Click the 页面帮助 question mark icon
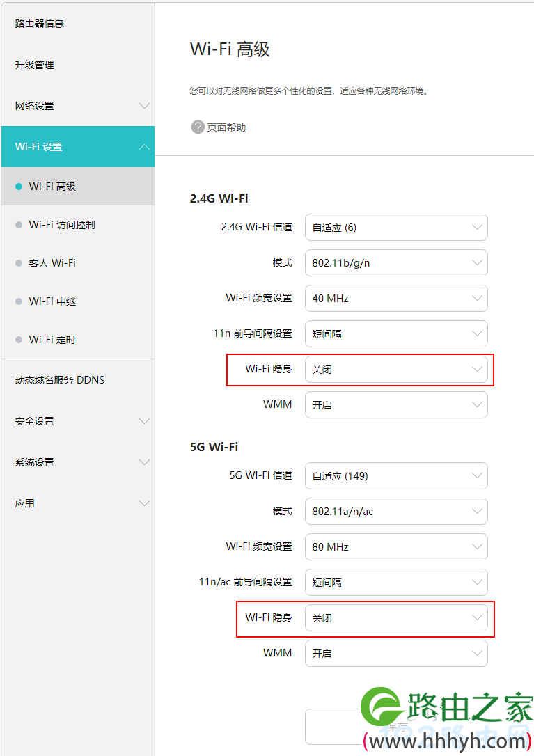This screenshot has height=756, width=534. pyautogui.click(x=197, y=127)
